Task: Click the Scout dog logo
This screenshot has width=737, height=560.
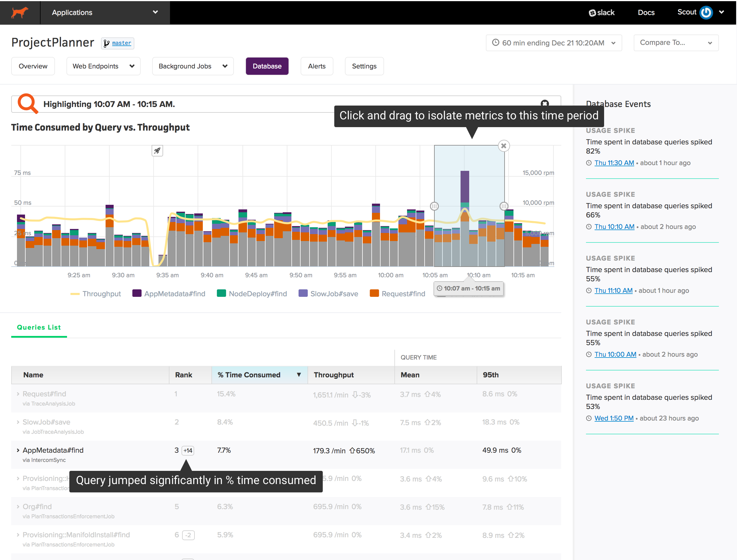Action: pos(20,12)
